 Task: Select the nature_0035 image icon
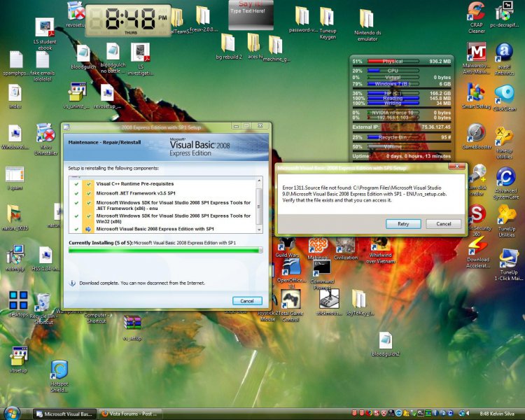point(15,218)
